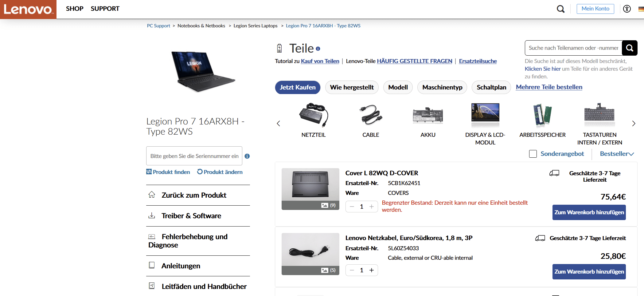Toggle the Sonderangebot checkbox
This screenshot has width=644, height=296.
533,154
